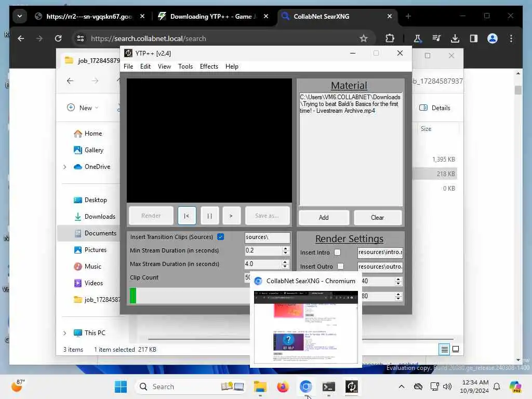Pause playback with the || button
This screenshot has width=532, height=399.
(210, 216)
